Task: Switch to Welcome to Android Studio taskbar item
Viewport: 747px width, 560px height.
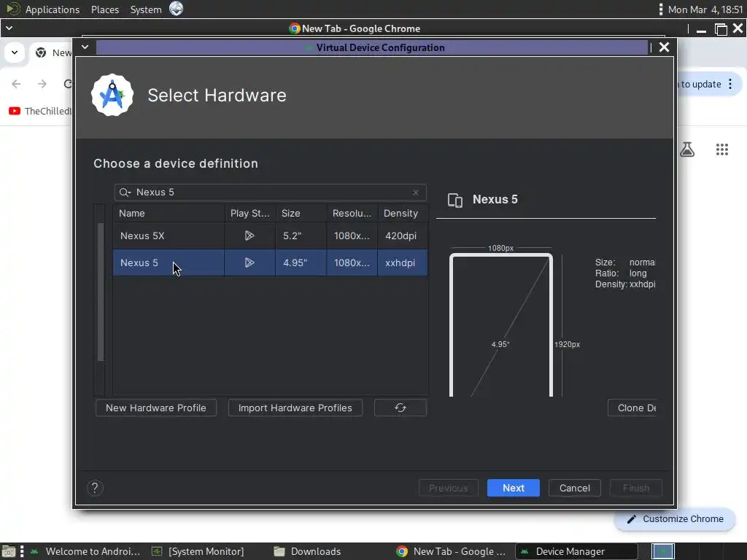Action: 86,551
